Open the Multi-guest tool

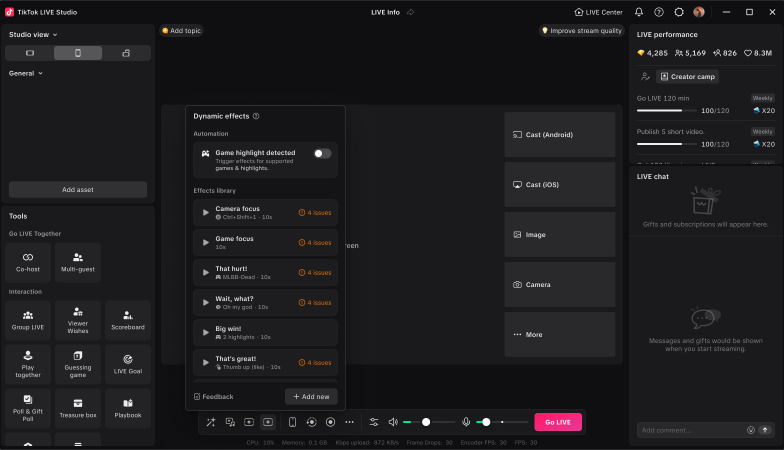click(78, 262)
